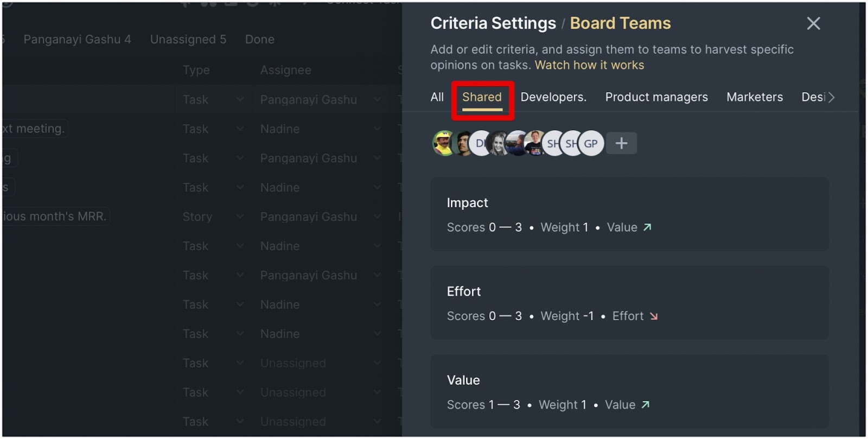
Task: Switch to the Shared tab
Action: pyautogui.click(x=482, y=97)
